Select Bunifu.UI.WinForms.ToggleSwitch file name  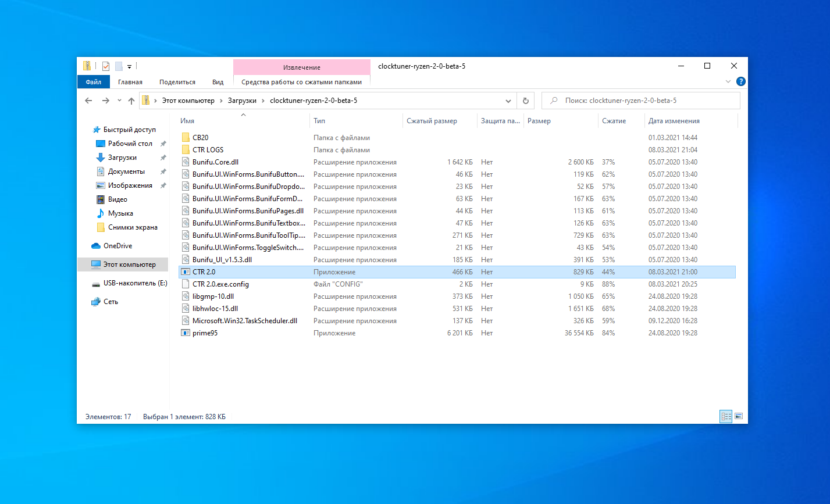(x=248, y=248)
